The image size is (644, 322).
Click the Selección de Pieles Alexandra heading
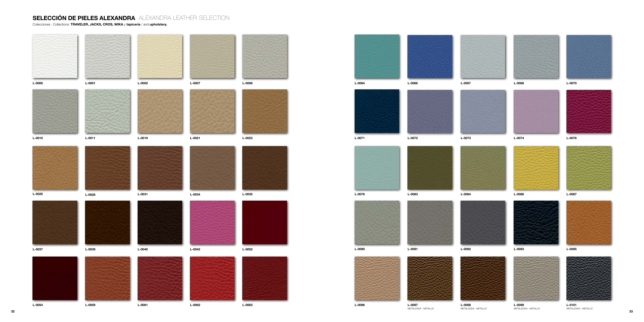[x=84, y=18]
